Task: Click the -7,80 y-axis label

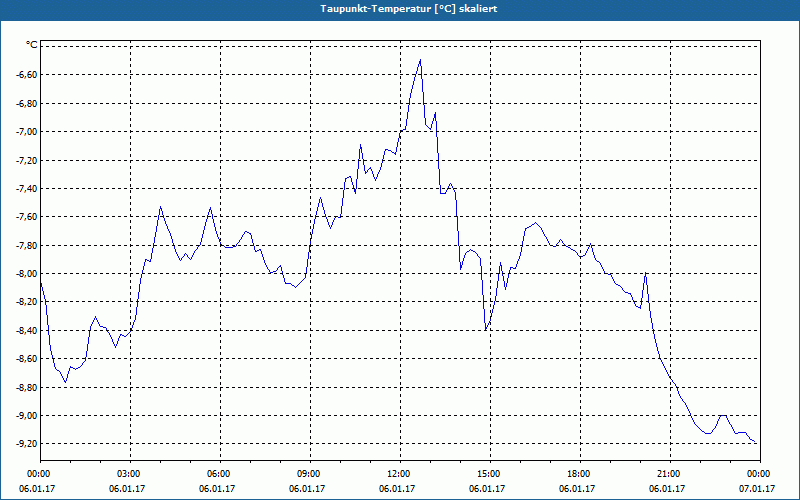Action: 27,245
